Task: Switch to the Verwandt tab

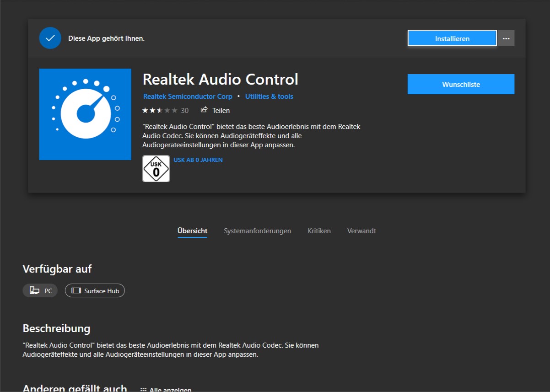Action: [x=361, y=231]
